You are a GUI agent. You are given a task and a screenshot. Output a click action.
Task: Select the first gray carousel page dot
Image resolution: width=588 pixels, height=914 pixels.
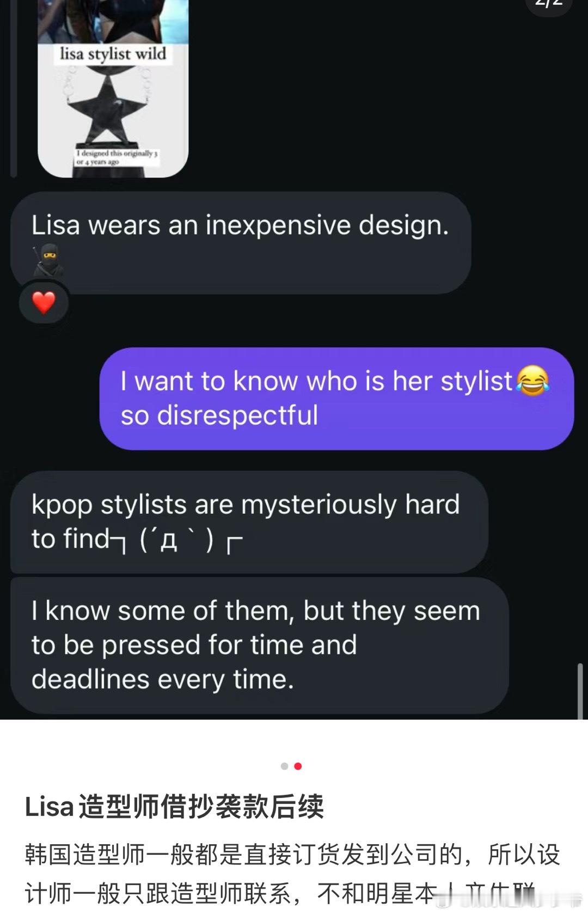pos(284,766)
